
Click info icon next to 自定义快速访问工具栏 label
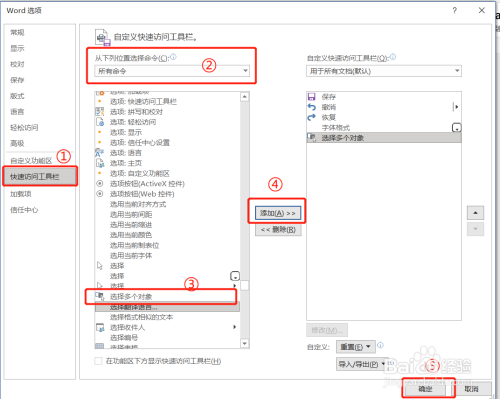click(x=393, y=57)
